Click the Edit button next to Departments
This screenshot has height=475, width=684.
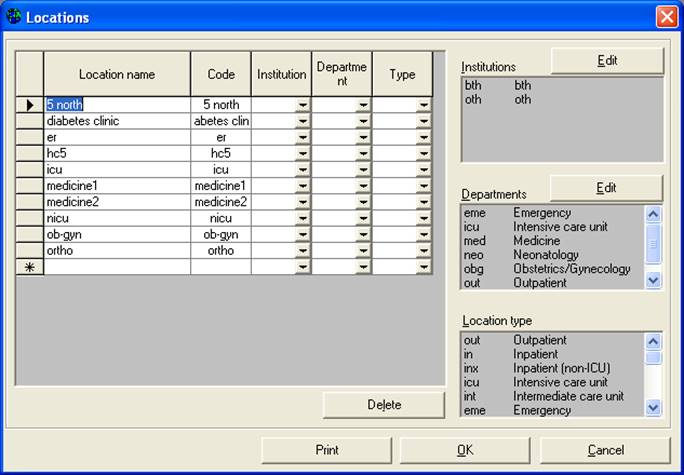[x=606, y=188]
